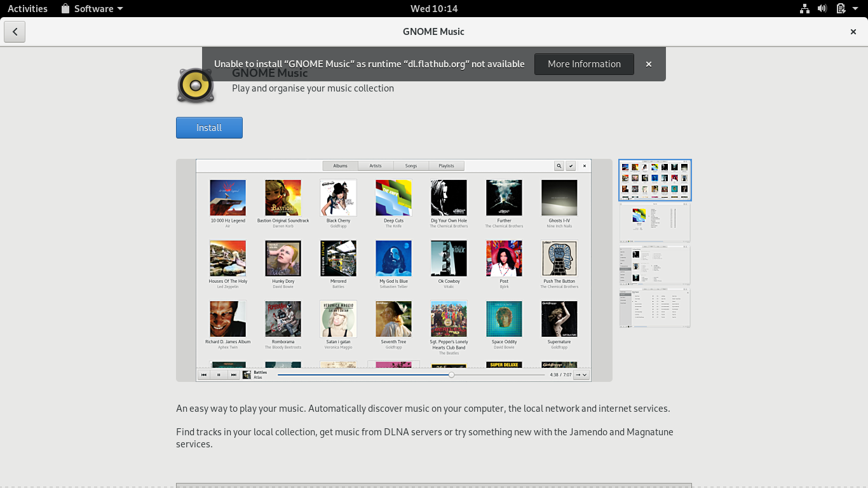Viewport: 868px width, 488px height.
Task: Click the GNOME Music speaker app icon
Action: [196, 85]
